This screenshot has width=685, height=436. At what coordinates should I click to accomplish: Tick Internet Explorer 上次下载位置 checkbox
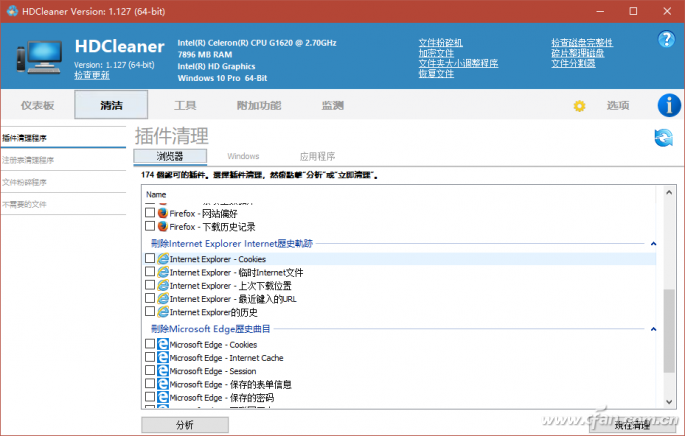pos(150,285)
